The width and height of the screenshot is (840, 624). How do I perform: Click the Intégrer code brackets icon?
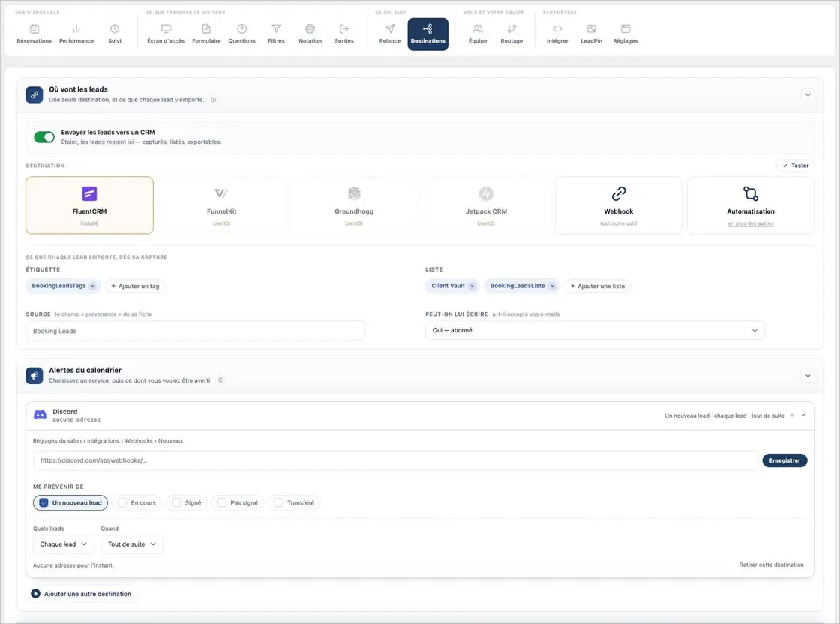coord(557,29)
